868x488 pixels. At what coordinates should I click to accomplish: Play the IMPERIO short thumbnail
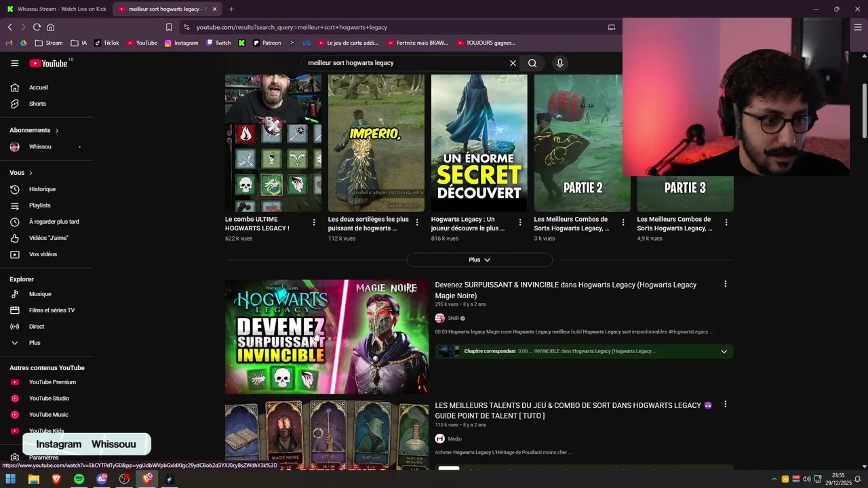coord(376,143)
